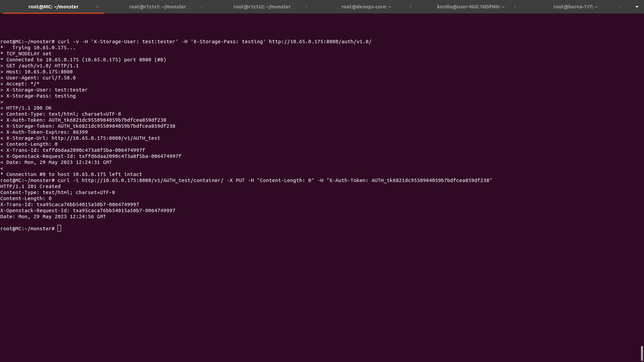Click the vertical scrollbar thumb
Image resolution: width=644 pixels, height=362 pixels.
coord(642,353)
